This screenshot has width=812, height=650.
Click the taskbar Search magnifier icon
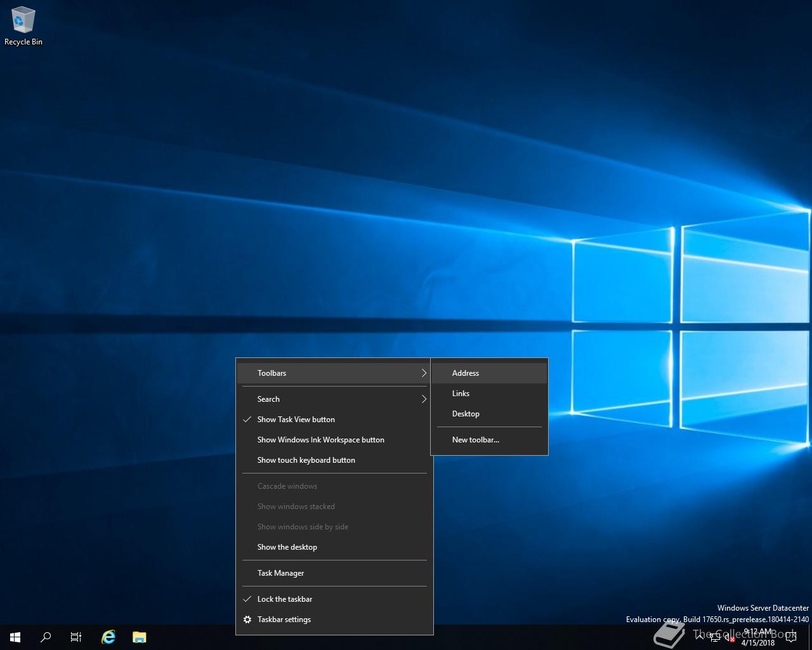click(x=46, y=637)
